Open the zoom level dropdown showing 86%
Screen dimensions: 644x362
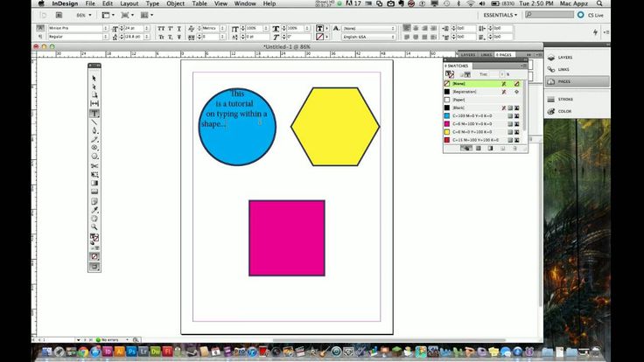84,15
